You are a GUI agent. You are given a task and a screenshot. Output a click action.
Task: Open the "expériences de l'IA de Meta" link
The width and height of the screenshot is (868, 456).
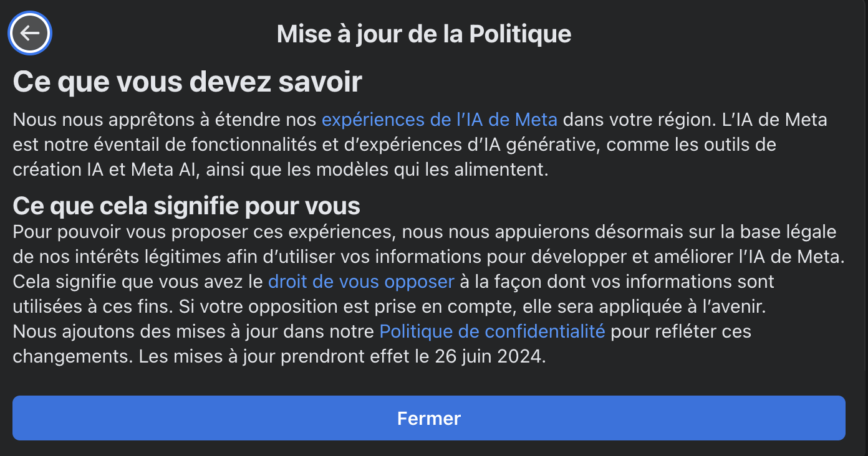439,119
